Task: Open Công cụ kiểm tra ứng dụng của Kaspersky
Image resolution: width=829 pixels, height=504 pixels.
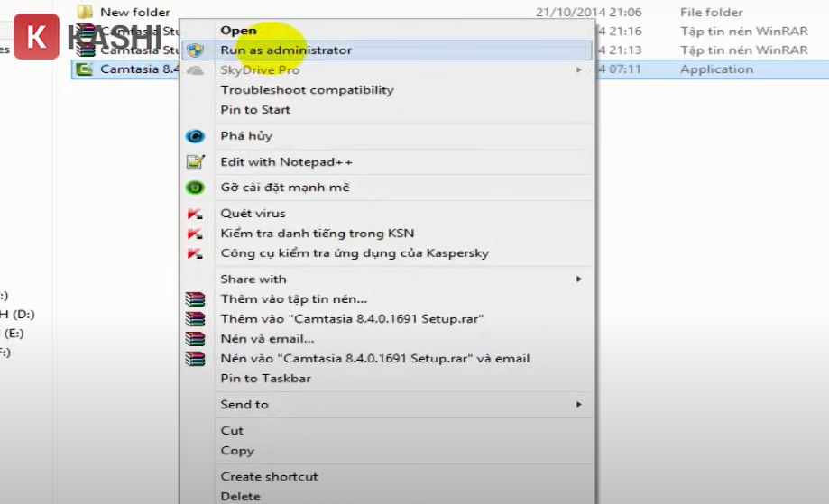Action: click(x=355, y=253)
